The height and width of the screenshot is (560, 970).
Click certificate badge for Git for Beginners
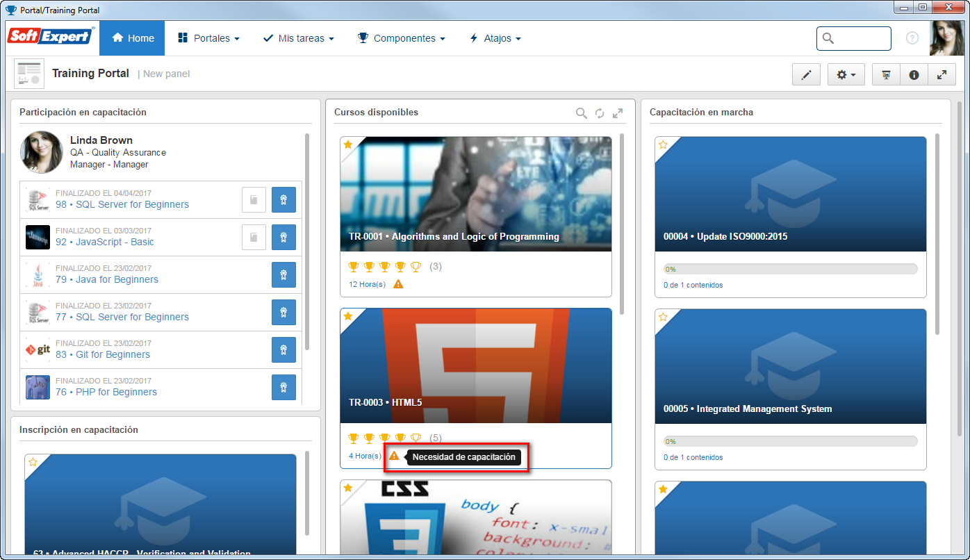[283, 349]
